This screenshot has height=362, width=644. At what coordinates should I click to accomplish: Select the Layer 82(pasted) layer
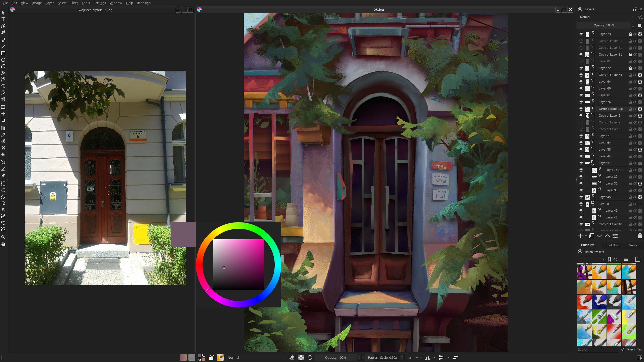611,109
